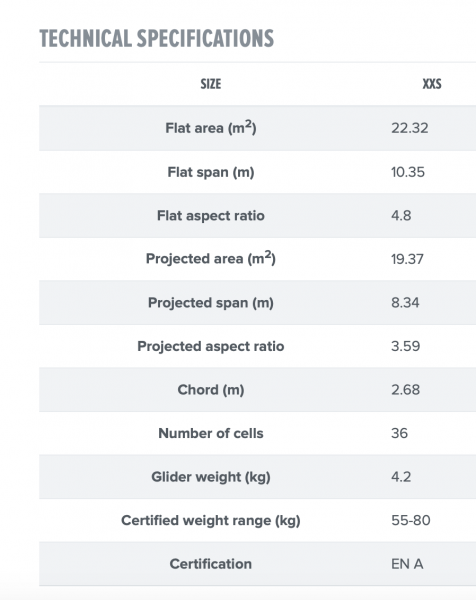Click the Projected aspect ratio label
This screenshot has height=600, width=476.
pyautogui.click(x=211, y=346)
